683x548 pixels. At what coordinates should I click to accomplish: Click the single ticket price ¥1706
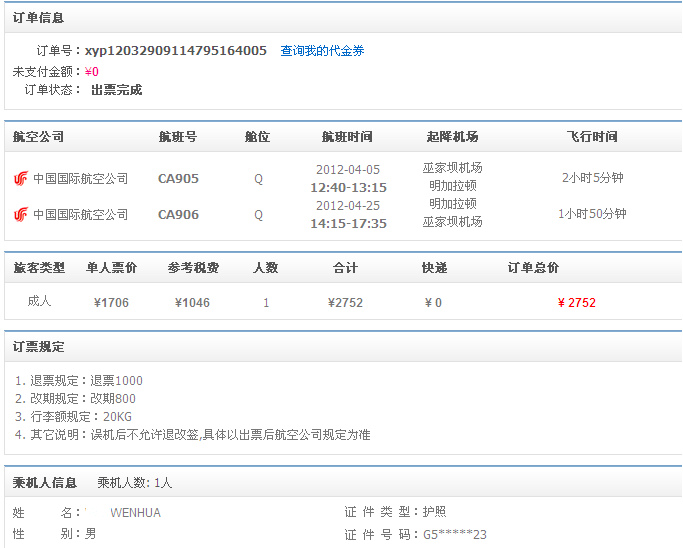112,303
